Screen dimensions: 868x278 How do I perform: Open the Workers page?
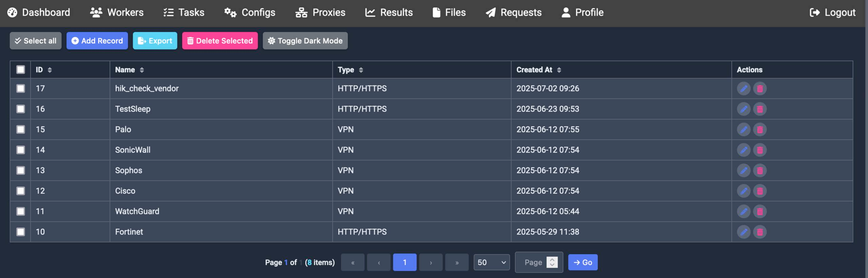[x=117, y=13]
